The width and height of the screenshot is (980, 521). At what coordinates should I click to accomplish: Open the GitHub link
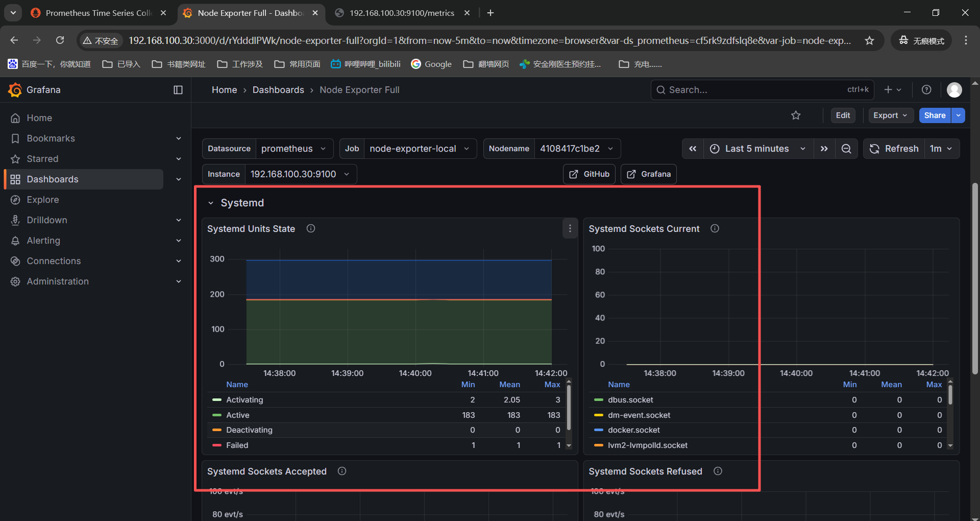pyautogui.click(x=590, y=174)
